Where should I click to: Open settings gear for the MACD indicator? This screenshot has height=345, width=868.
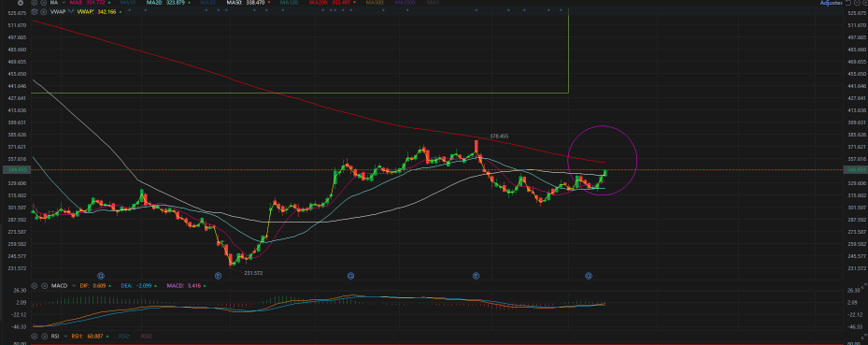(35, 286)
